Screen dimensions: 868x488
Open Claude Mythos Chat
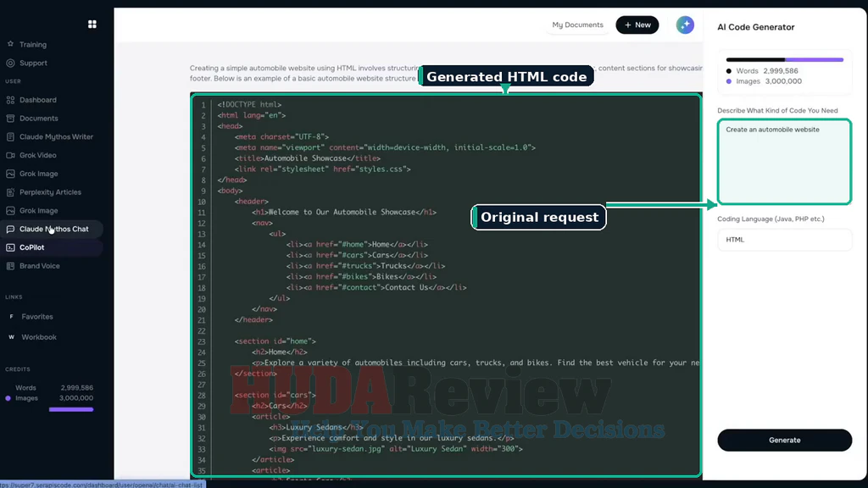[x=53, y=229]
